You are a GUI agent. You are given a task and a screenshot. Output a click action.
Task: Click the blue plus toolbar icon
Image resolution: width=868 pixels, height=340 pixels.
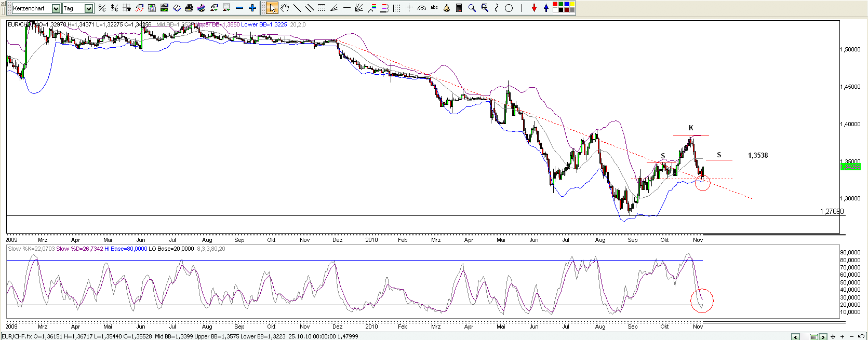(x=252, y=8)
